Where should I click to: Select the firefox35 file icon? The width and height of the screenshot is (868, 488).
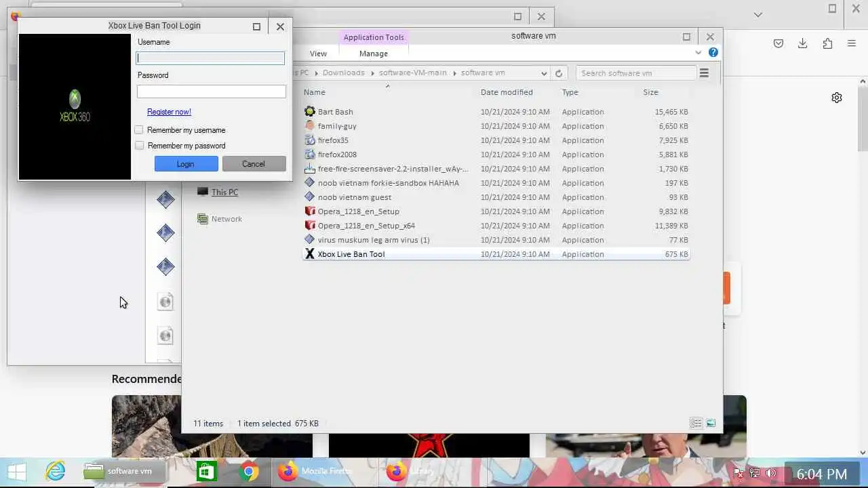tap(310, 140)
